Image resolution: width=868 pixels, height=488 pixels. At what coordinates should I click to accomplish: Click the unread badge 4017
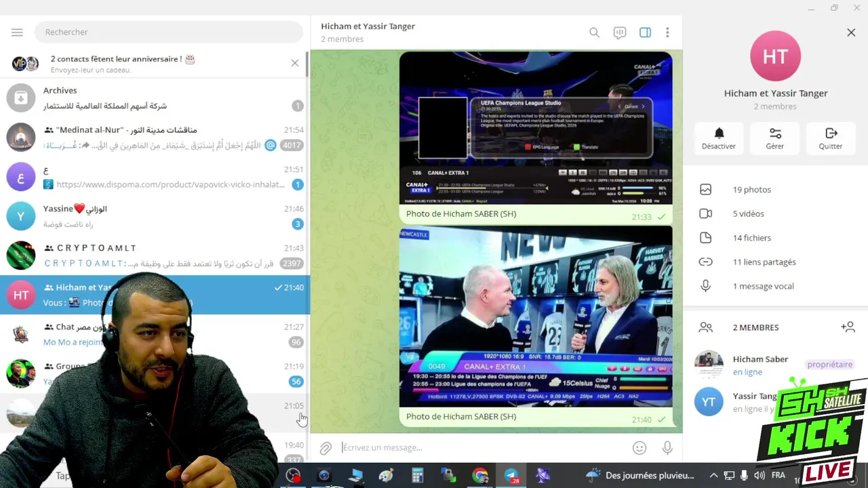click(x=292, y=145)
